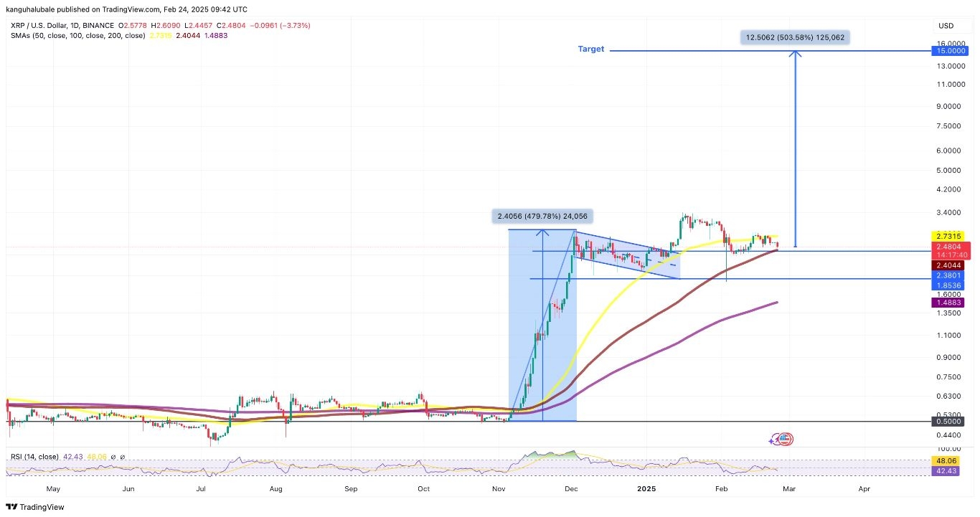Click the published-by header line with date

(x=127, y=9)
